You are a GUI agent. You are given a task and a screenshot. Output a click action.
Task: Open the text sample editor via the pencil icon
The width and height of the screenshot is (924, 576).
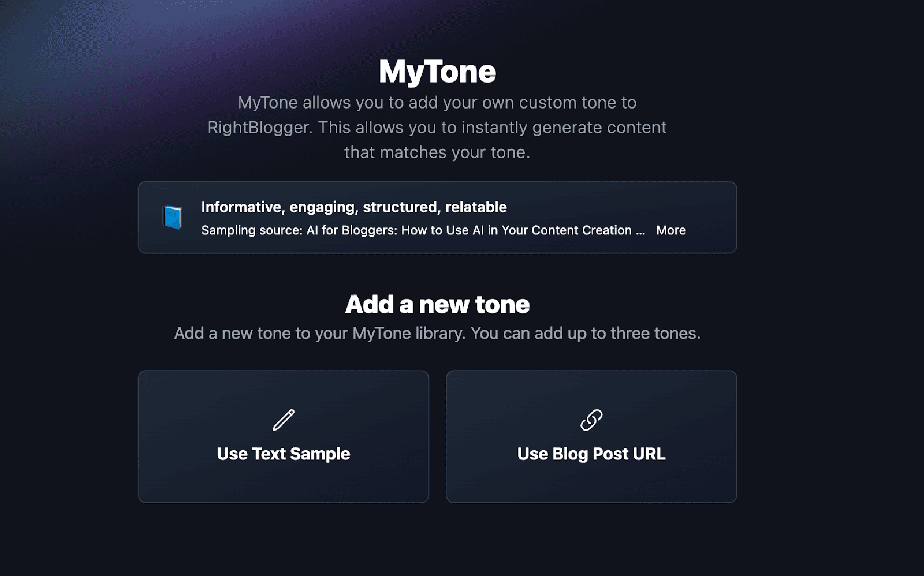282,421
